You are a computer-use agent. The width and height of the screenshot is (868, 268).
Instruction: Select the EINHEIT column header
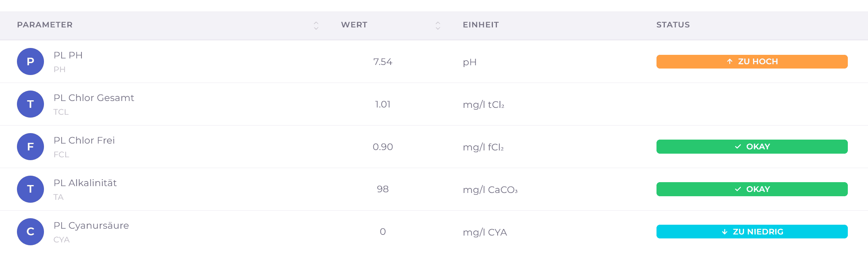coord(481,25)
